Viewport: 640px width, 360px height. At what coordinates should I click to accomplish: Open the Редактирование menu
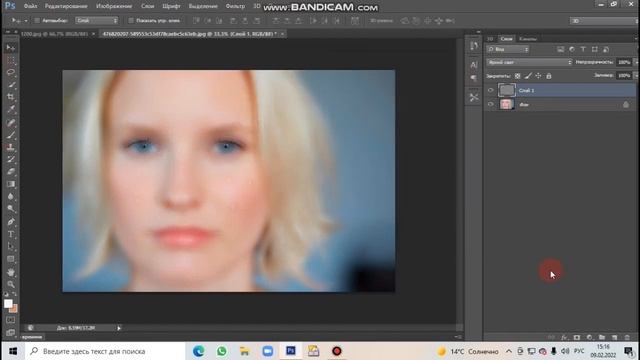tap(66, 7)
